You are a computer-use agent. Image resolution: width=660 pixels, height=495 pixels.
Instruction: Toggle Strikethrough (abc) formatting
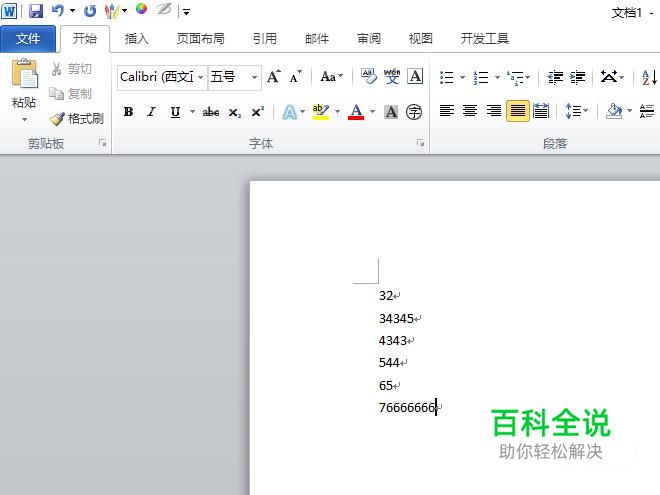(211, 112)
